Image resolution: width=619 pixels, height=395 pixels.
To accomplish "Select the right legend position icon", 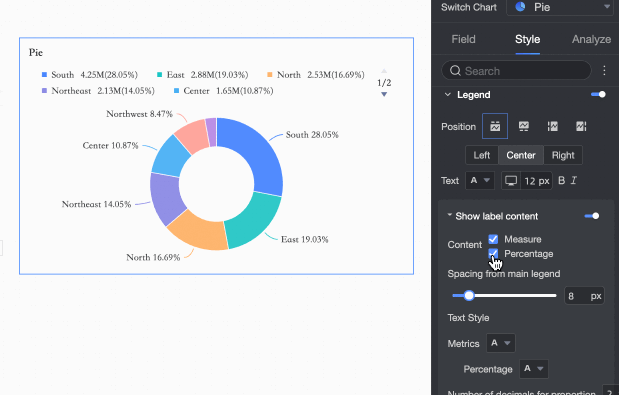I will (x=581, y=126).
